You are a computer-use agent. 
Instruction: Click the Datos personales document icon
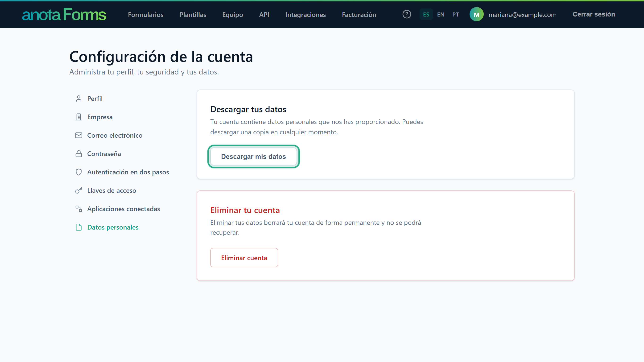[78, 227]
